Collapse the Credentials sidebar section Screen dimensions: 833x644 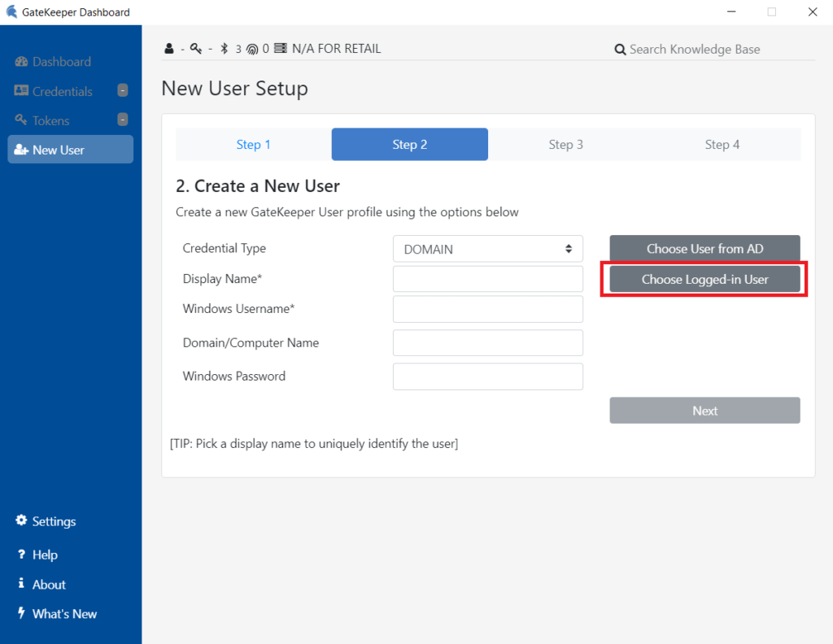123,90
